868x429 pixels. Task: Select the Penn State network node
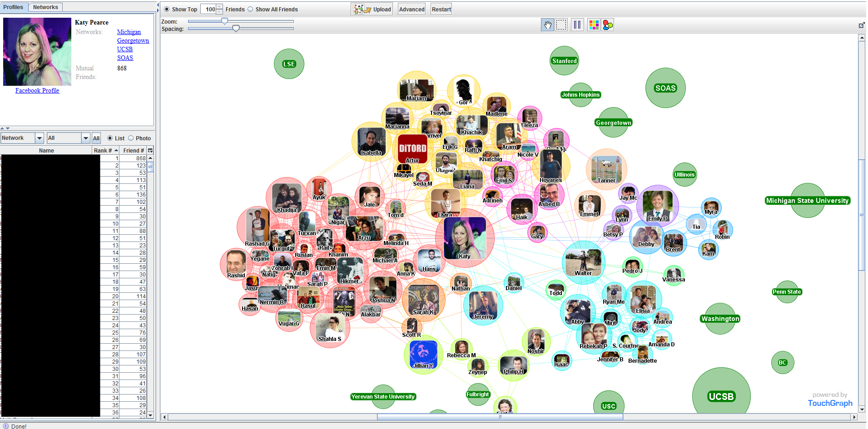point(787,292)
